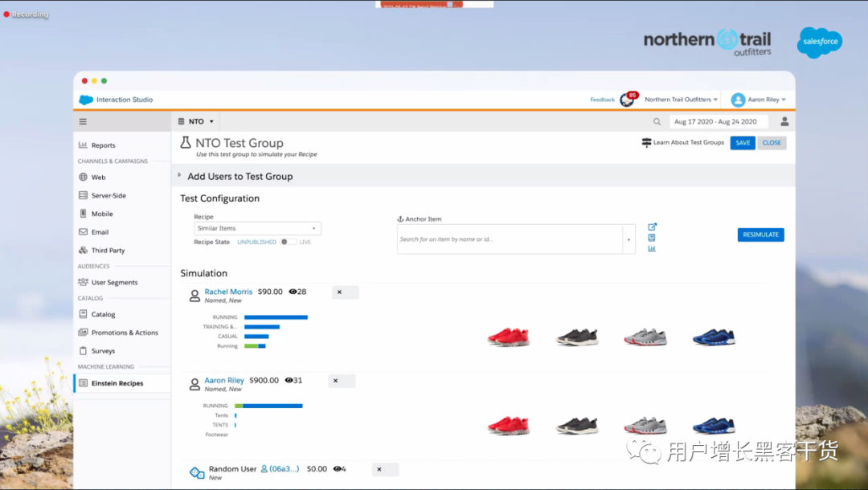Open Third Party channel

point(108,251)
